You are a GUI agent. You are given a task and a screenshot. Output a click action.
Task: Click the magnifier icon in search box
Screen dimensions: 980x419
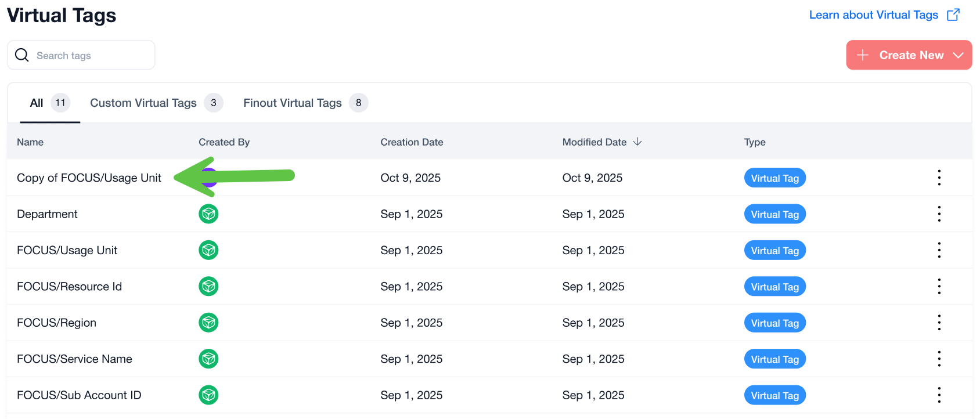click(x=22, y=55)
